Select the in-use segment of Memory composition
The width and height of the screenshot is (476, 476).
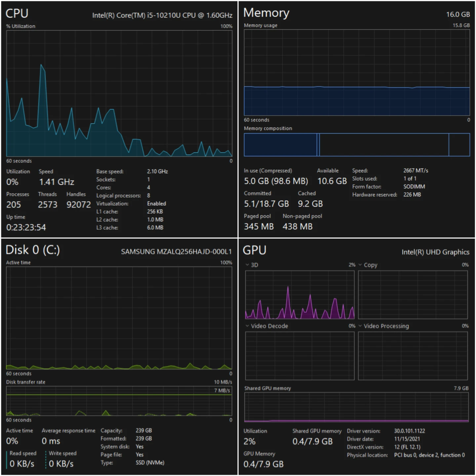(280, 145)
